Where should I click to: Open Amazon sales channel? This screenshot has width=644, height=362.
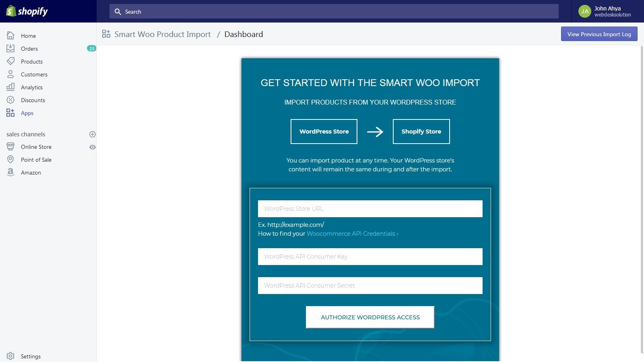(x=31, y=173)
